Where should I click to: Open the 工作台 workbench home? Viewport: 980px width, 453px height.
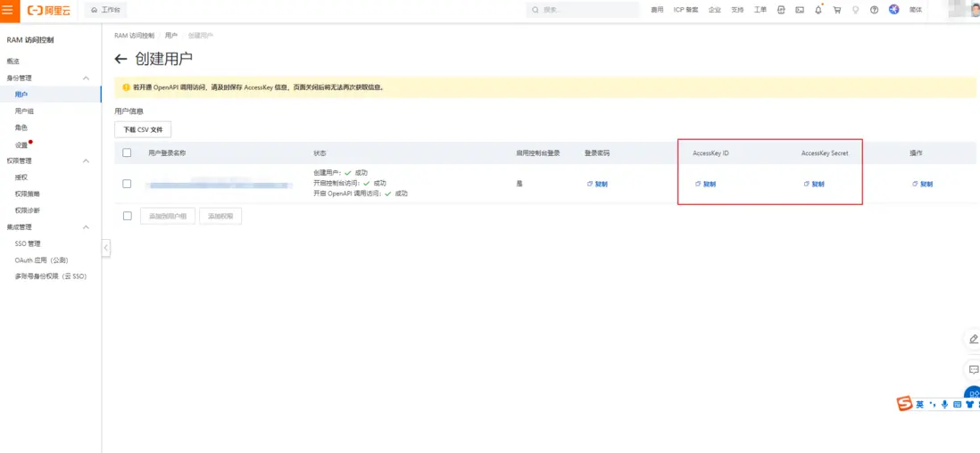105,11
